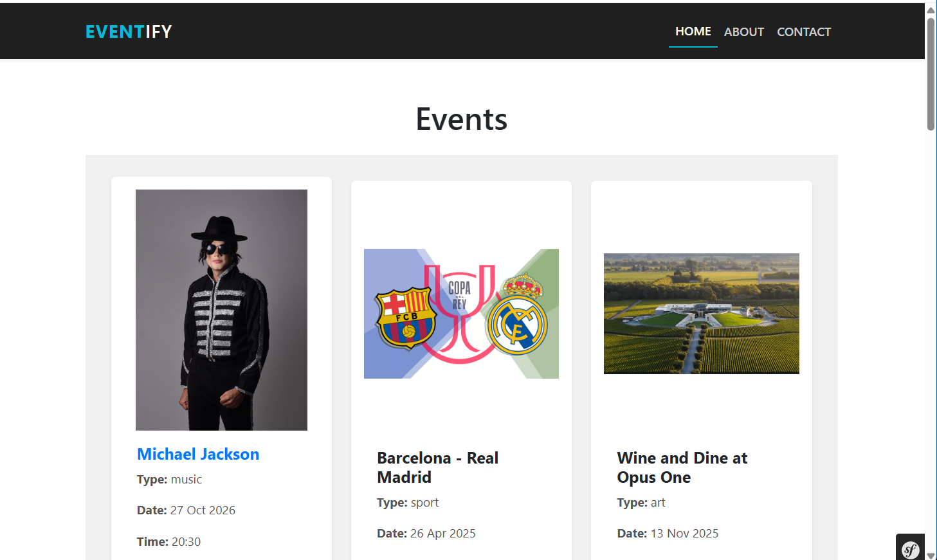
Task: Click the Michael Jackson portrait photo
Action: [x=221, y=310]
